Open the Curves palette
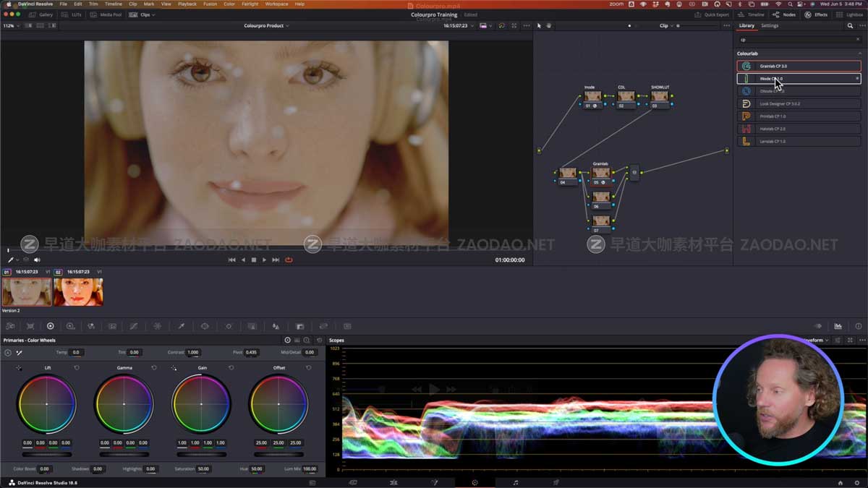 point(133,326)
